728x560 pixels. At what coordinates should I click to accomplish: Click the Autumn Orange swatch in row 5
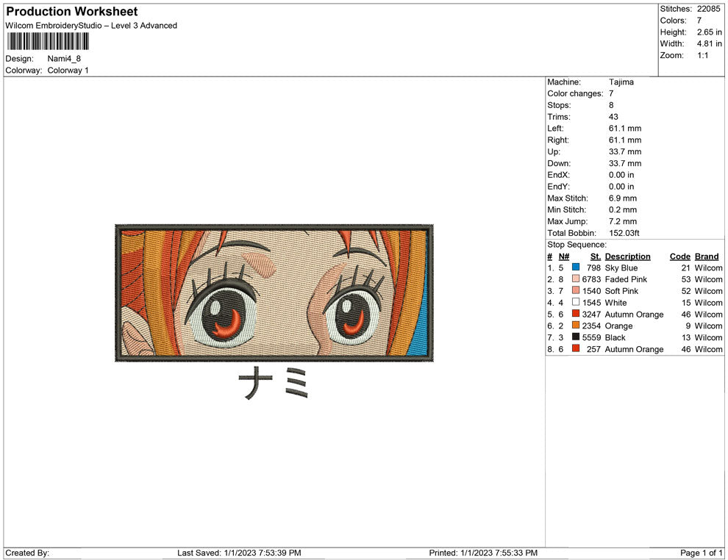point(576,314)
